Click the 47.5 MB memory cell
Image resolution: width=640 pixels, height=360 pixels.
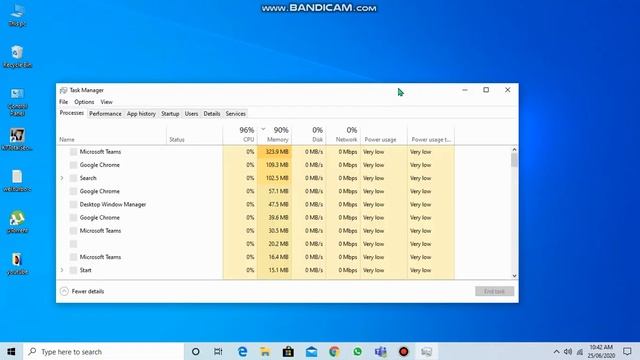click(275, 204)
